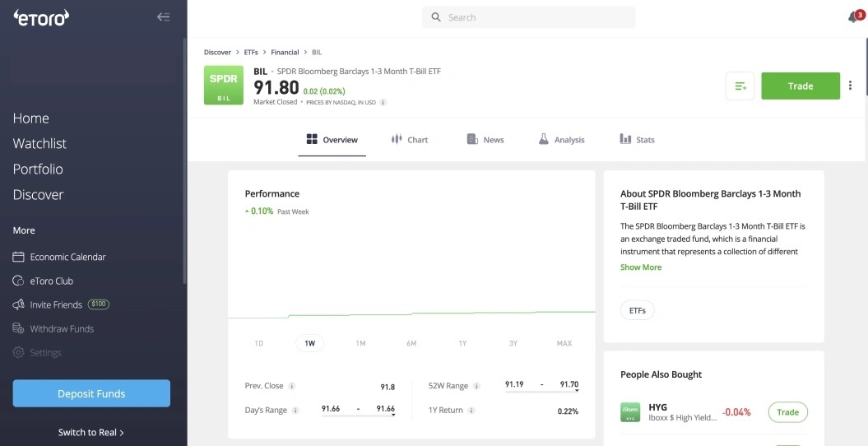Switch to the Analysis tab
This screenshot has height=446, width=868.
[561, 140]
